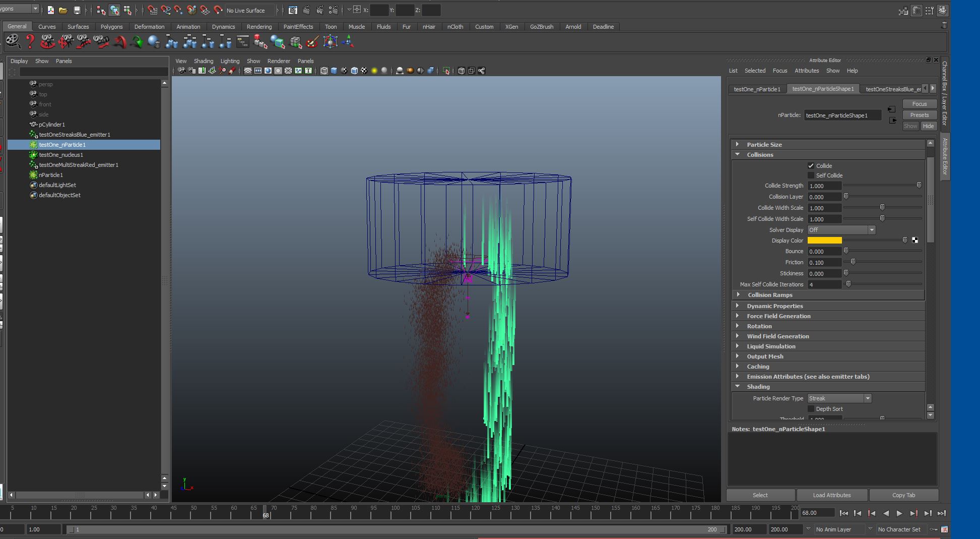Click the red question mark help shelf icon

click(x=30, y=42)
